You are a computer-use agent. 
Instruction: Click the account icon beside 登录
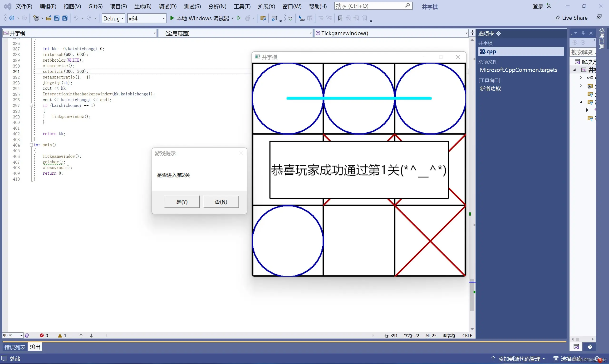click(x=549, y=6)
